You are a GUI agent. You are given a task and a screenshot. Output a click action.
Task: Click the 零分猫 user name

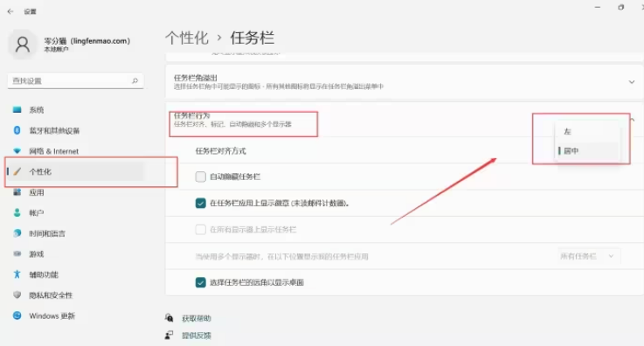pos(87,41)
